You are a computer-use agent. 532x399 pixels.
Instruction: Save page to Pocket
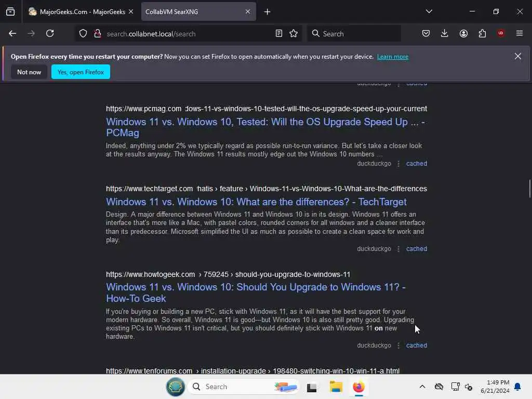coord(426,33)
